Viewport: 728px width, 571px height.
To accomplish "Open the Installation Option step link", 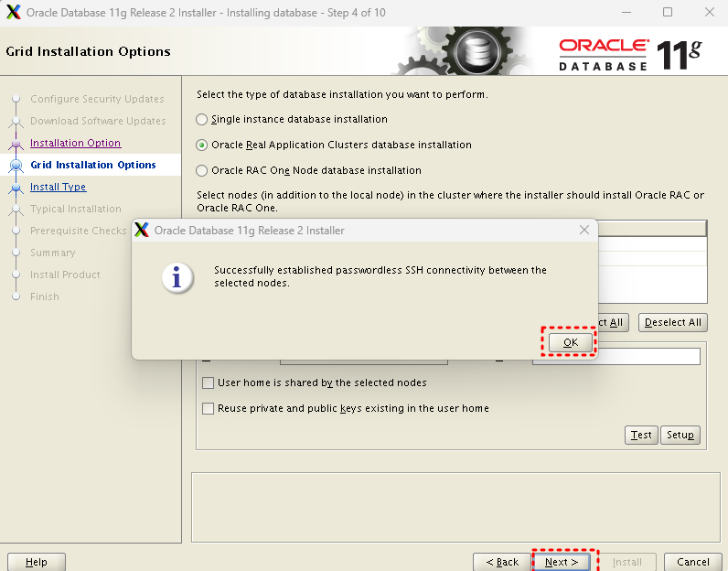I will [x=75, y=143].
